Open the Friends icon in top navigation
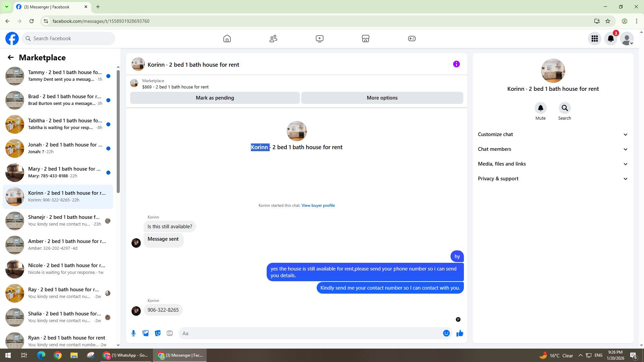The width and height of the screenshot is (644, 362). tap(273, 39)
